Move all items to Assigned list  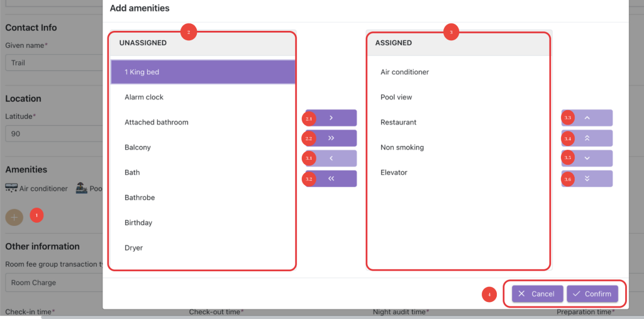pyautogui.click(x=331, y=138)
